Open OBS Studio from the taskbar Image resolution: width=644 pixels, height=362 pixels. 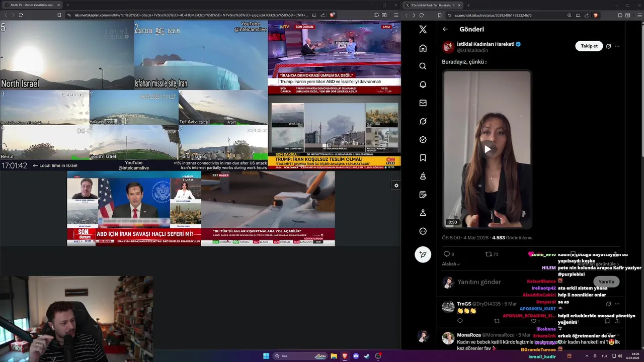(378, 356)
